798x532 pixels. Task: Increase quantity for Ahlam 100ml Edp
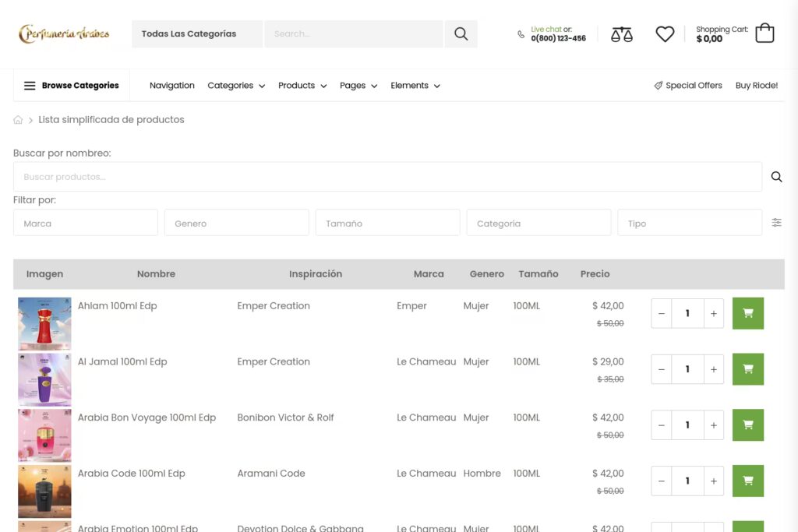[x=714, y=313]
